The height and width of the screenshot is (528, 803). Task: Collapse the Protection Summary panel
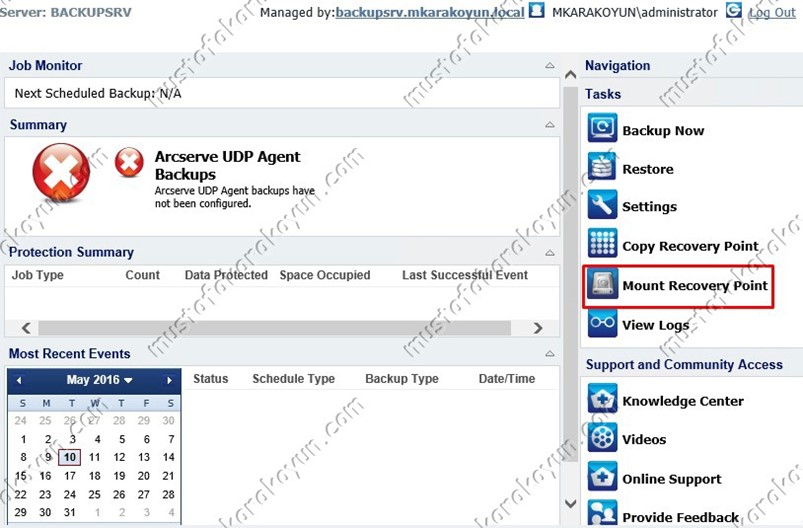(550, 252)
